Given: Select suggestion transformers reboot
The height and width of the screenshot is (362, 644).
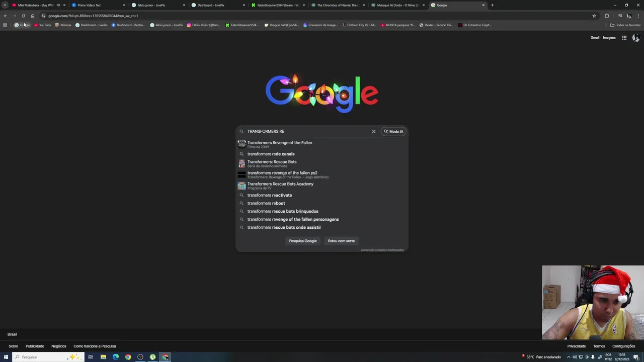Looking at the screenshot, I should pyautogui.click(x=322, y=203).
